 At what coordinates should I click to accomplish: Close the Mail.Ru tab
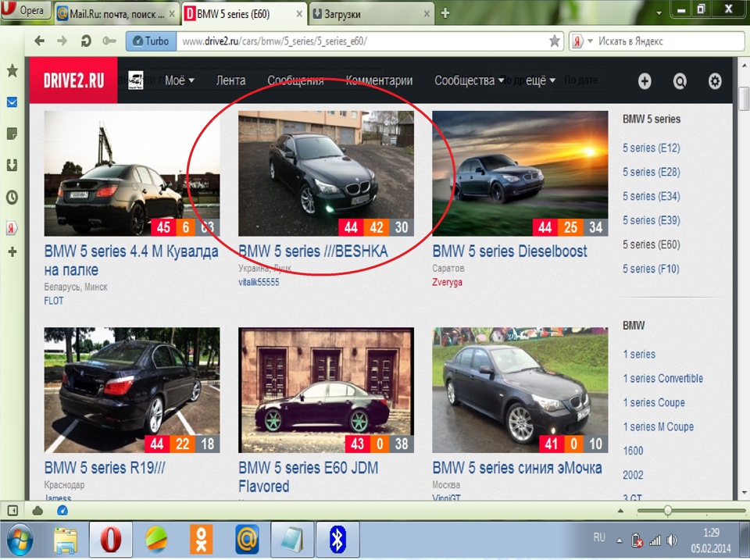pyautogui.click(x=172, y=14)
